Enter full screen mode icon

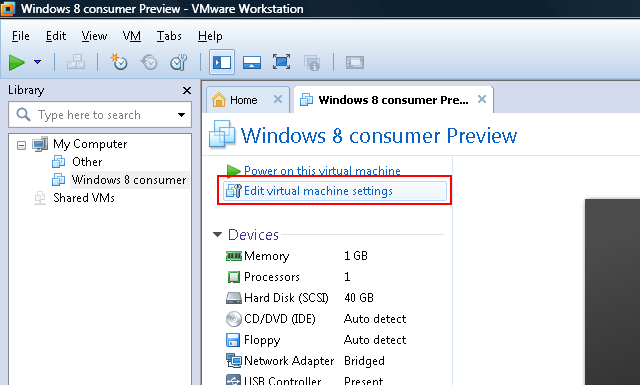click(x=281, y=62)
